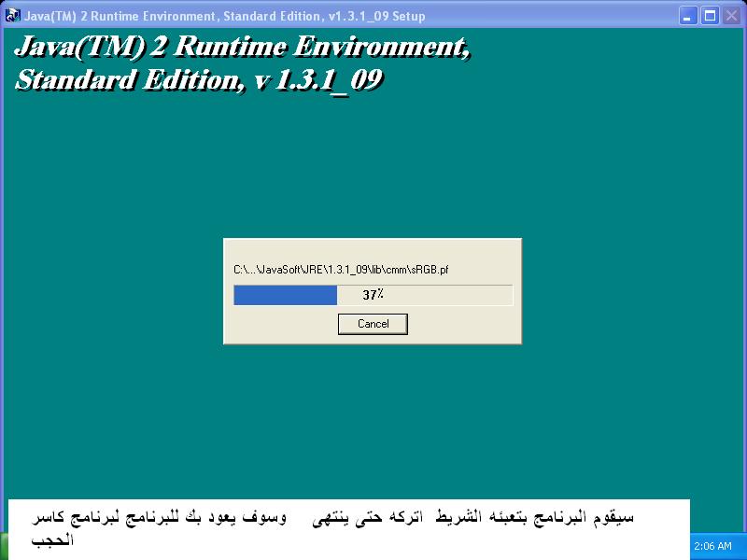Click the Java setup title bar icon

(x=12, y=16)
